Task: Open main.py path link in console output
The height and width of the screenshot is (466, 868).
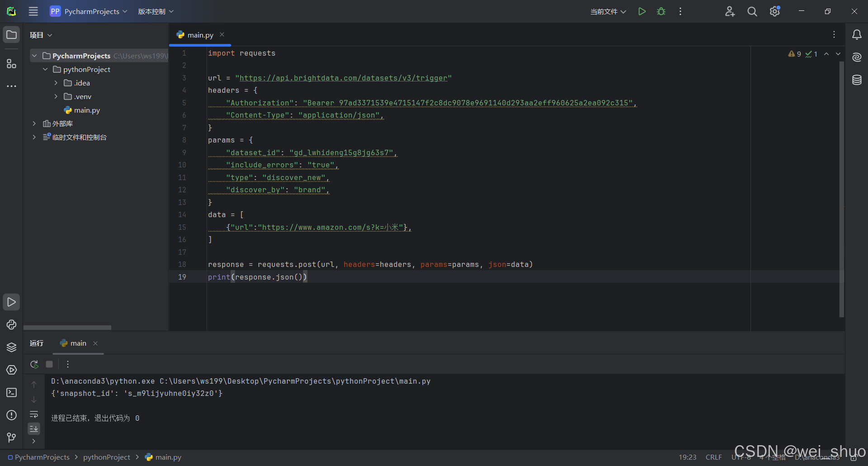Action: tap(295, 381)
